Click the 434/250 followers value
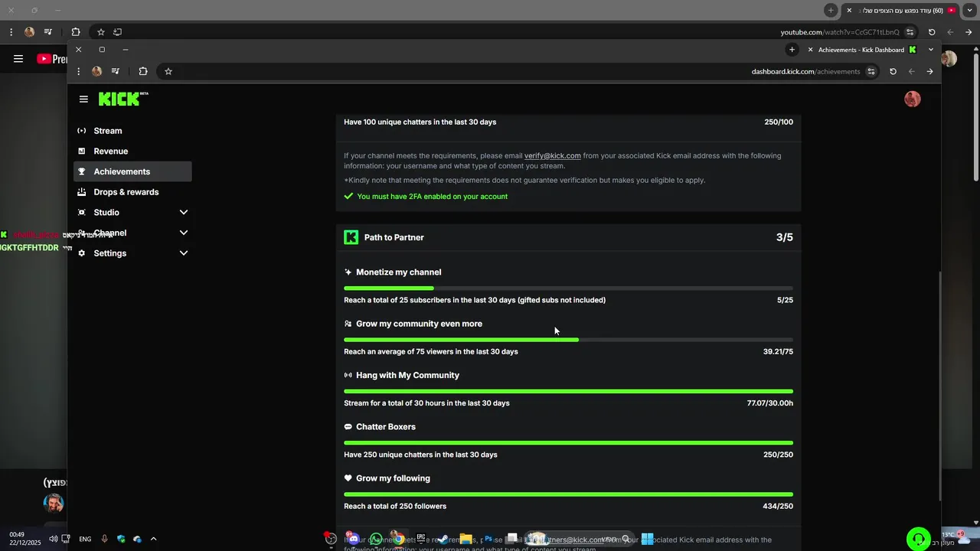Screen dimensions: 980x551 [x=778, y=507]
